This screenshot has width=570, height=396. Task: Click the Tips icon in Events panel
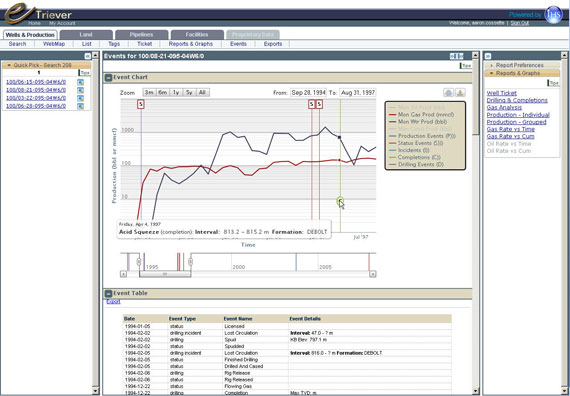coord(466,66)
